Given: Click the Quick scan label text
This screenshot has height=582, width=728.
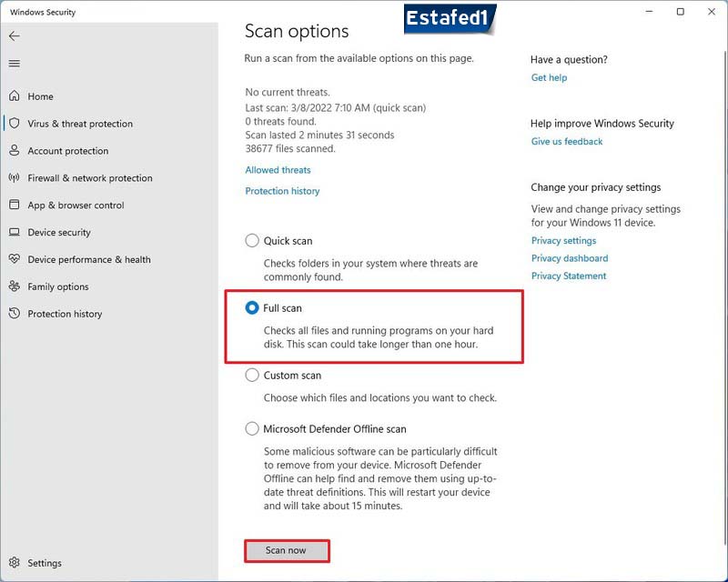Looking at the screenshot, I should [288, 241].
